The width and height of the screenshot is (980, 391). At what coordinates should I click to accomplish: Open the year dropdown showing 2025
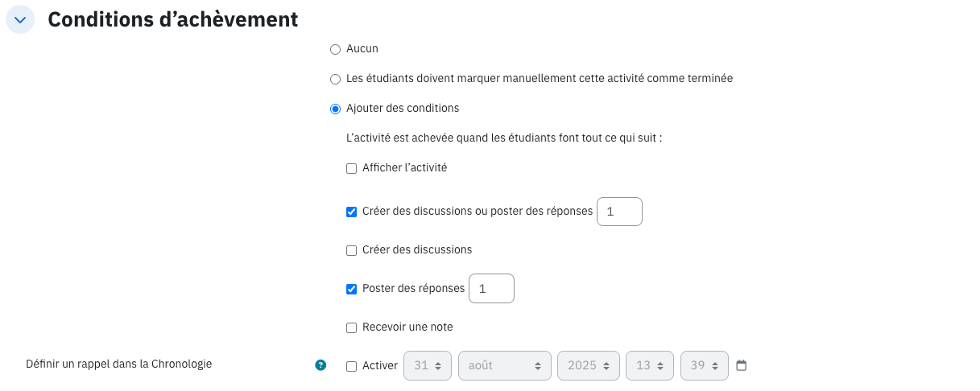[589, 365]
